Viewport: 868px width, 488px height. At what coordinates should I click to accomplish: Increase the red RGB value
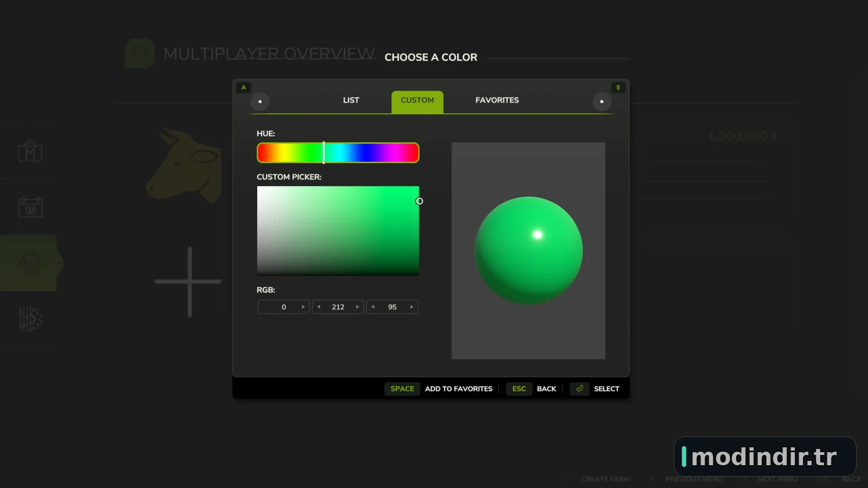tap(303, 307)
